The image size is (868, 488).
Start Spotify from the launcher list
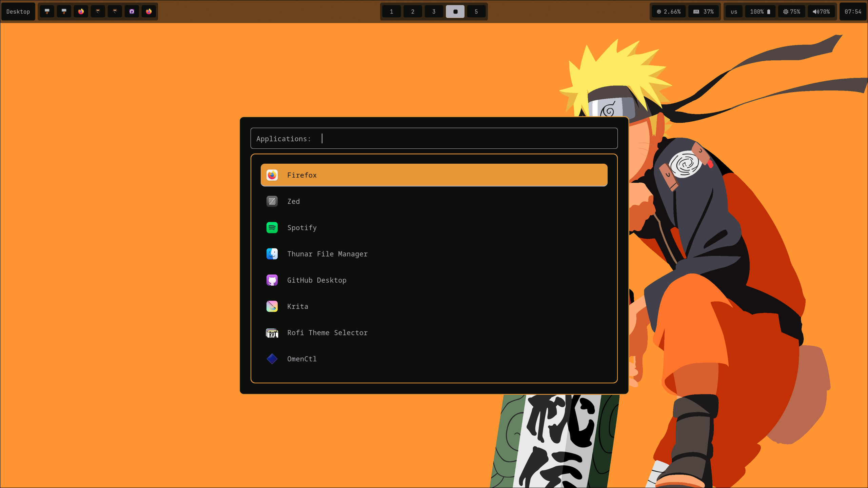click(434, 227)
